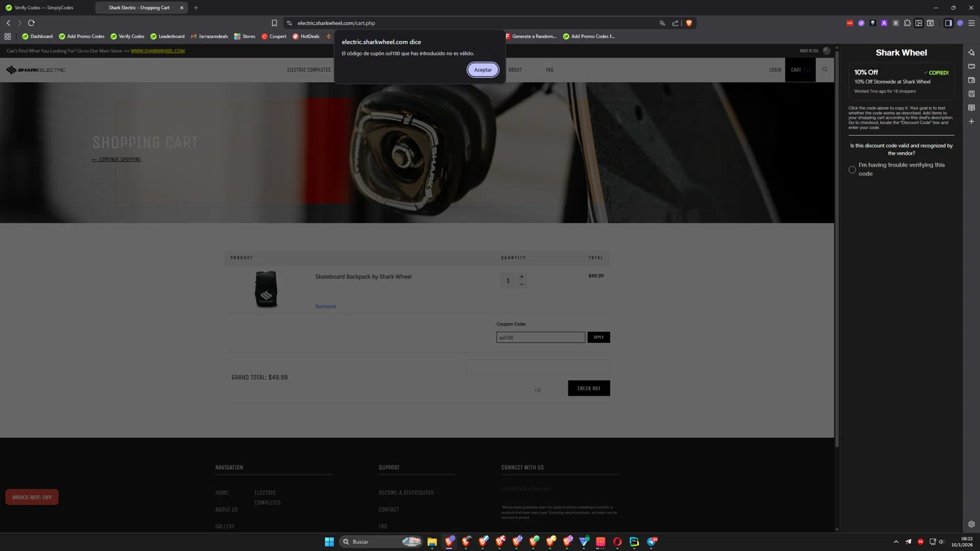Open the site settings icon in address bar

[x=289, y=23]
